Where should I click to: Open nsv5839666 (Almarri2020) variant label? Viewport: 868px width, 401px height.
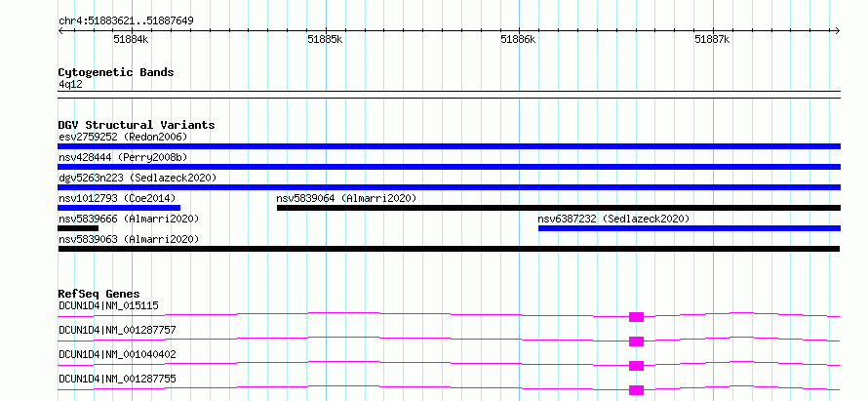[129, 219]
